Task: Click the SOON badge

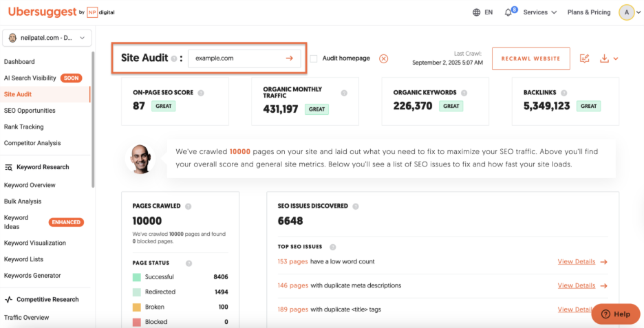Action: pyautogui.click(x=71, y=78)
